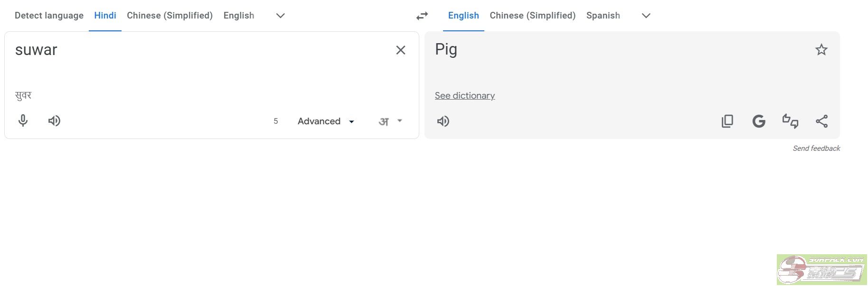Image resolution: width=868 pixels, height=286 pixels.
Task: Search translation with the Google icon
Action: click(759, 121)
